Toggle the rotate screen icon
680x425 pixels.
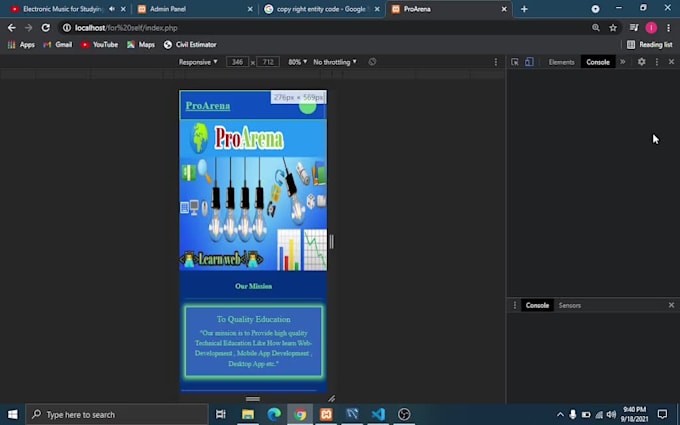pyautogui.click(x=372, y=62)
